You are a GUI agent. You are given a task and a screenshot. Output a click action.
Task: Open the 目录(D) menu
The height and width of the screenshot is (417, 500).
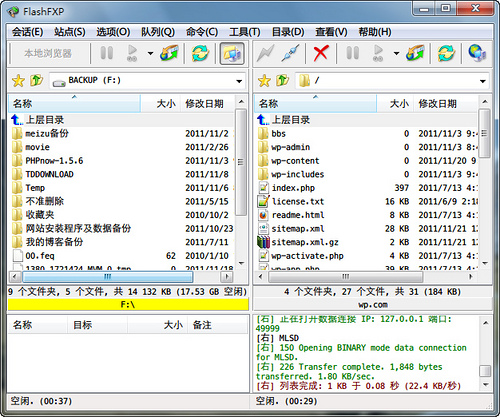pos(288,32)
